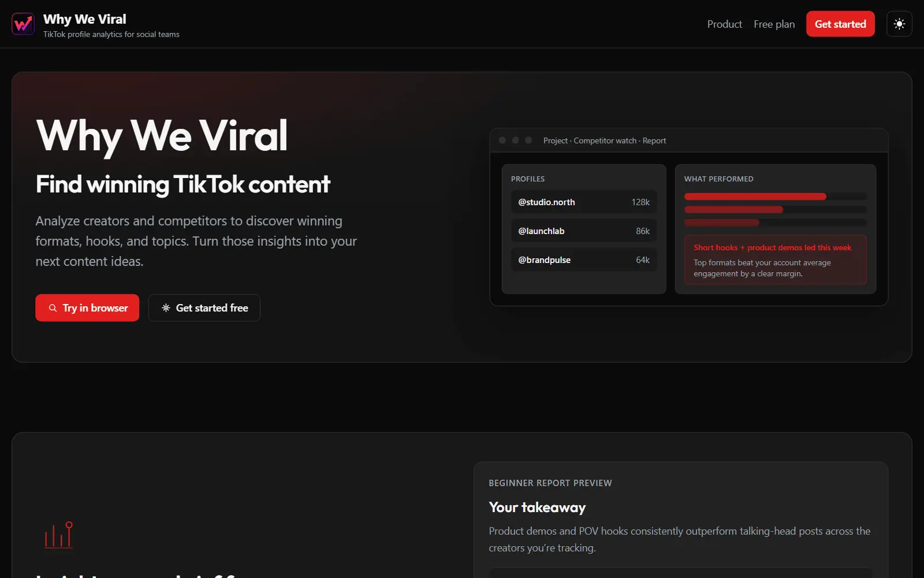Image resolution: width=924 pixels, height=578 pixels.
Task: Click the Find winning TikTok content heading
Action: (x=182, y=184)
